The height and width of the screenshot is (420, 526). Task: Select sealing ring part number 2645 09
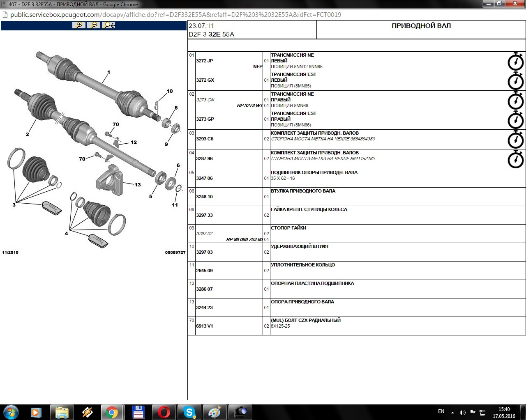coord(204,271)
